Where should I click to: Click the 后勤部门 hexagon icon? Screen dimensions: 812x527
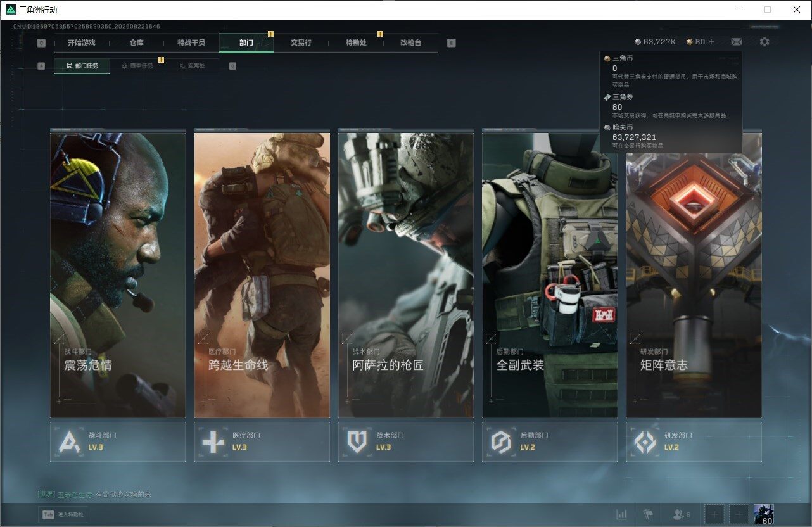(501, 441)
